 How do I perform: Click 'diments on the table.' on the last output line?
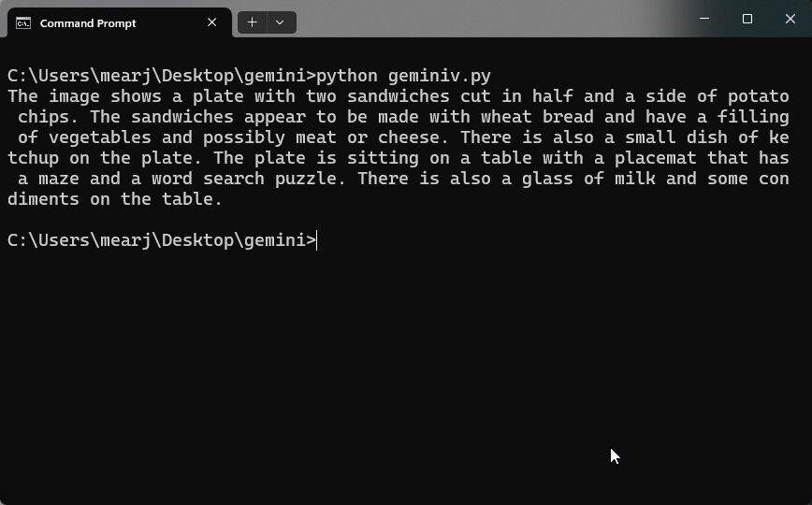tap(115, 199)
